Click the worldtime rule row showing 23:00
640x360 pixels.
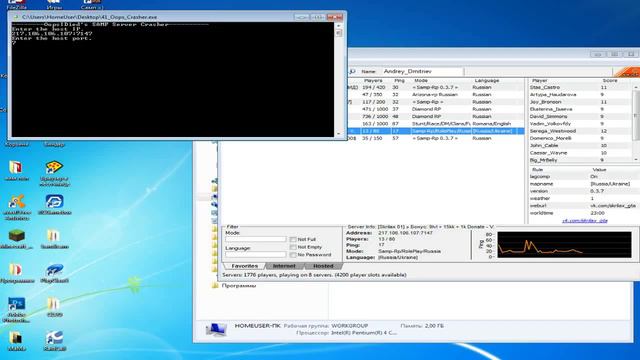(x=584, y=213)
